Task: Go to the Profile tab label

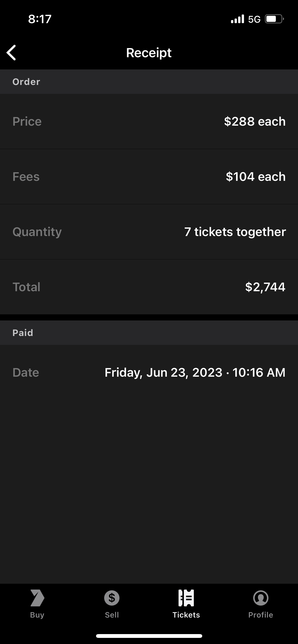Action: pyautogui.click(x=261, y=615)
